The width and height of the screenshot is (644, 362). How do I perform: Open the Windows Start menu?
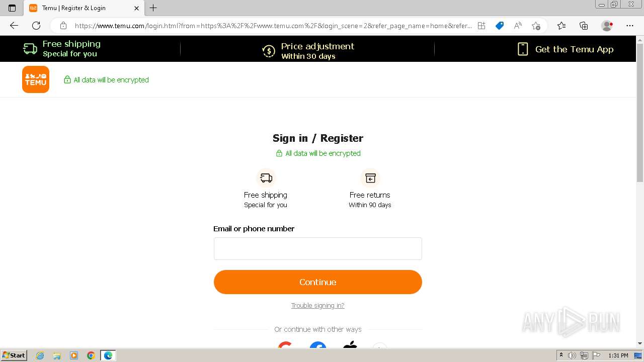[x=14, y=355]
